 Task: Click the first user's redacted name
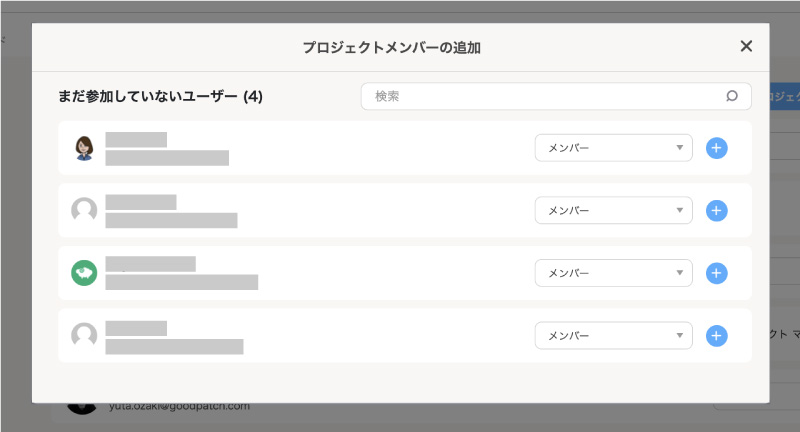tap(136, 140)
